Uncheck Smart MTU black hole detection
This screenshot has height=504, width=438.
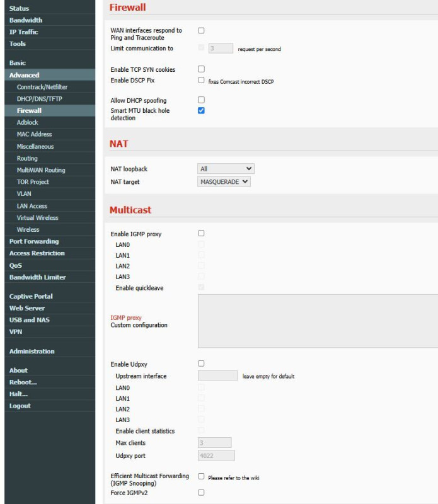coord(201,111)
